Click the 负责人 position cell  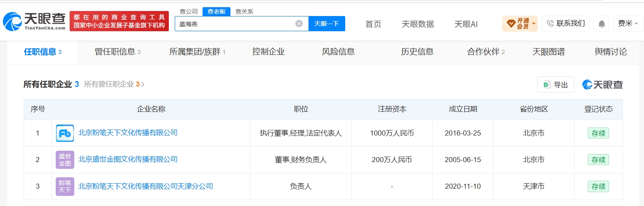pos(301,186)
